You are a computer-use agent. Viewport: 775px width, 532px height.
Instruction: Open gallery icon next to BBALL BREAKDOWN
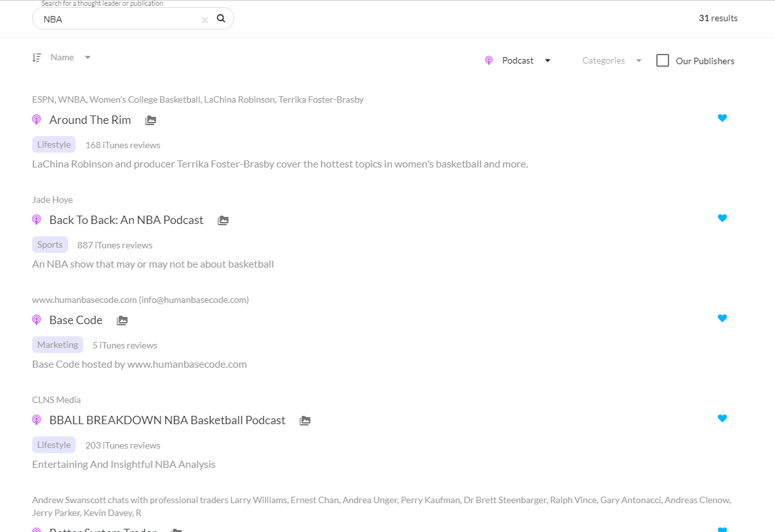(305, 420)
